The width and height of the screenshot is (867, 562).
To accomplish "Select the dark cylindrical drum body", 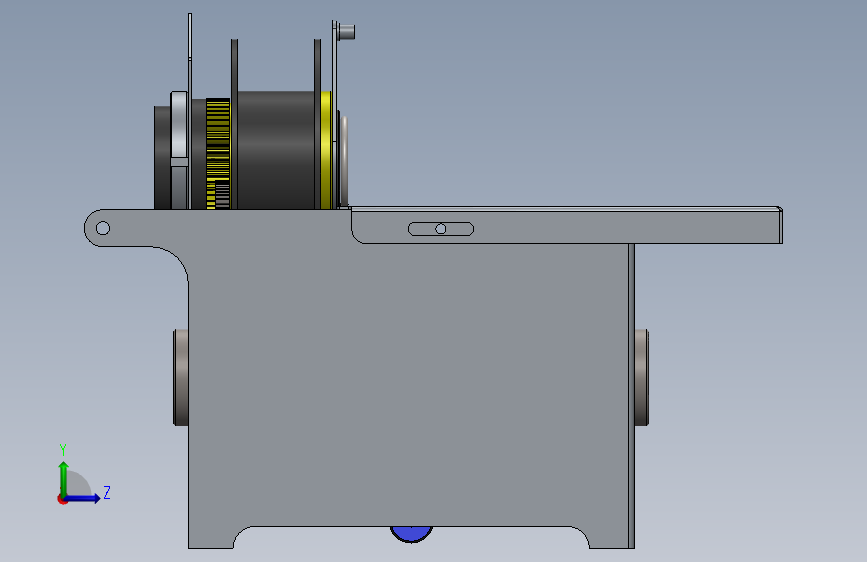I will (x=276, y=150).
